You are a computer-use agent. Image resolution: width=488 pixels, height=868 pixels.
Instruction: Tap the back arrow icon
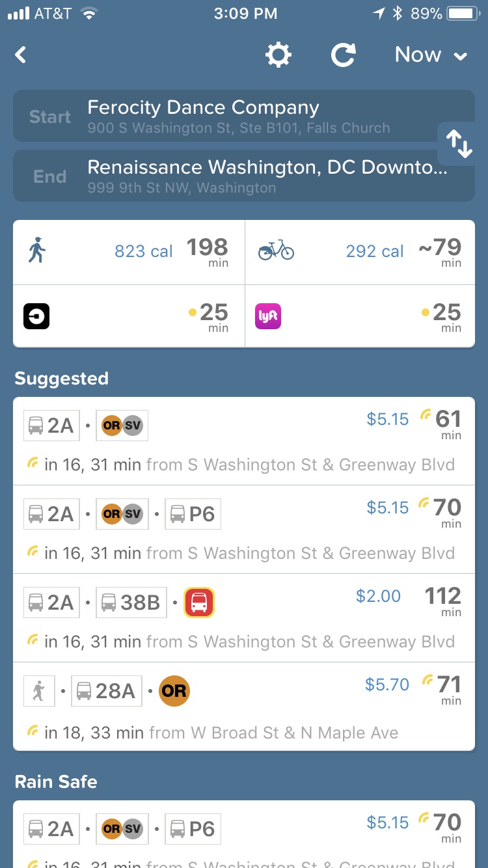point(21,55)
